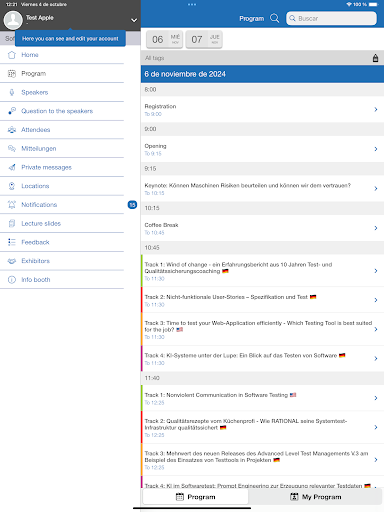The image size is (384, 512).
Task: Tap the Question to the speakers icon
Action: click(12, 111)
